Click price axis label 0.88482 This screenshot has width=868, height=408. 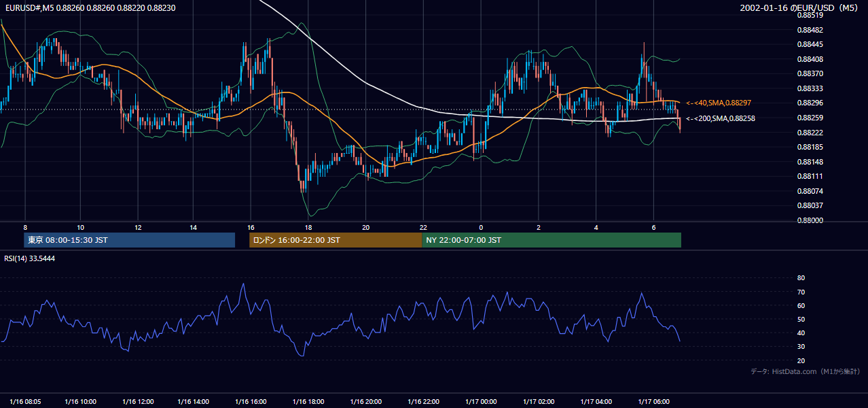(x=810, y=30)
